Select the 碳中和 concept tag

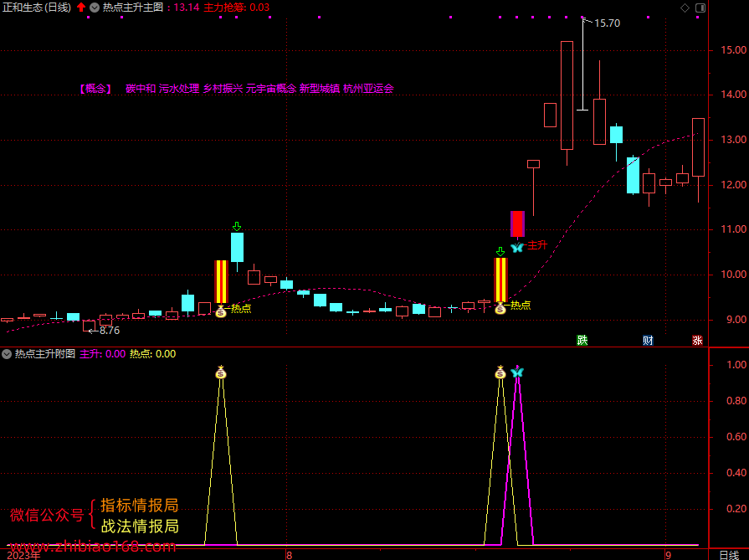click(141, 89)
